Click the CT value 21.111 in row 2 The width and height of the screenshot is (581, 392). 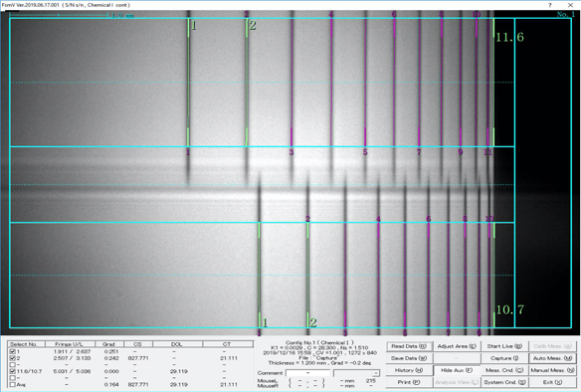229,358
